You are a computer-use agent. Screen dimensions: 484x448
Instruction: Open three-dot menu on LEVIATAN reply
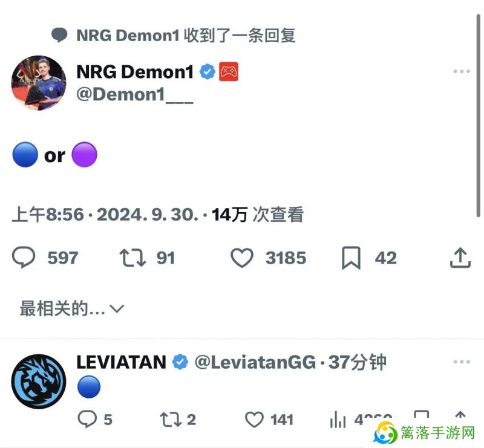(462, 362)
